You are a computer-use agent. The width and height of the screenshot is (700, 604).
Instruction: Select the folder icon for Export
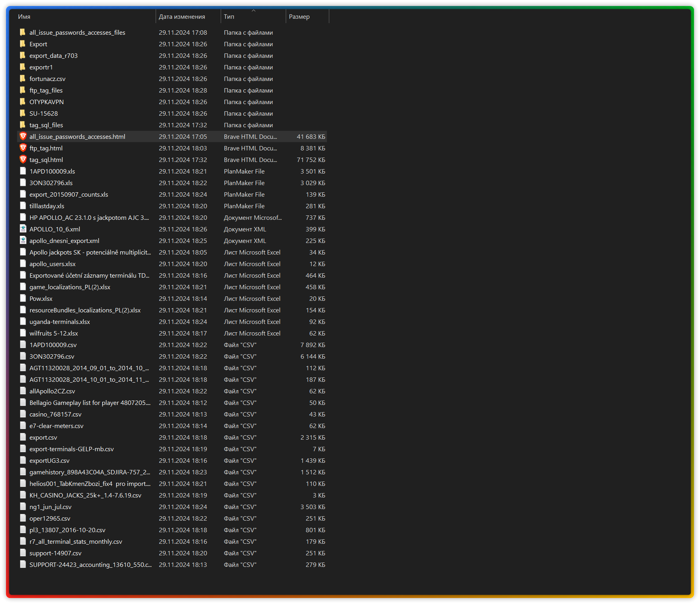(x=23, y=44)
